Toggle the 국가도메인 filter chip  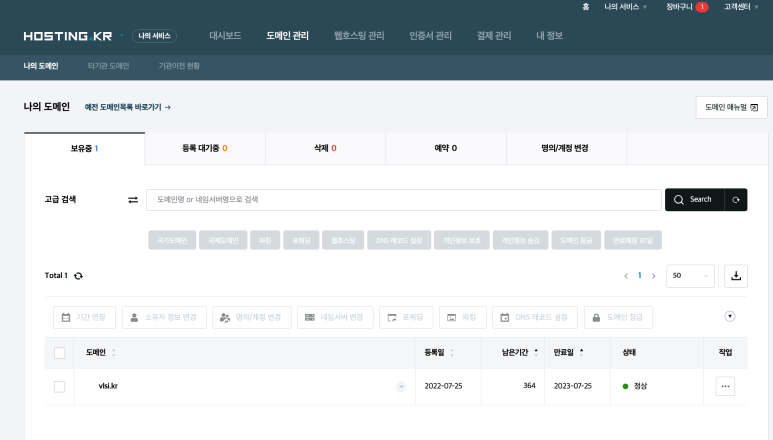click(x=172, y=240)
